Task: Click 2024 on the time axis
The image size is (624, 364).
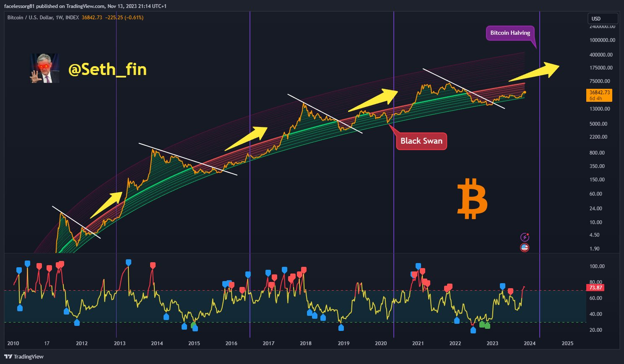Action: pos(530,343)
